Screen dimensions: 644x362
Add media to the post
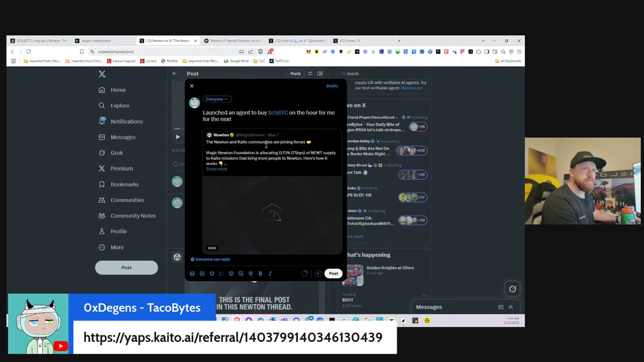tap(192, 274)
